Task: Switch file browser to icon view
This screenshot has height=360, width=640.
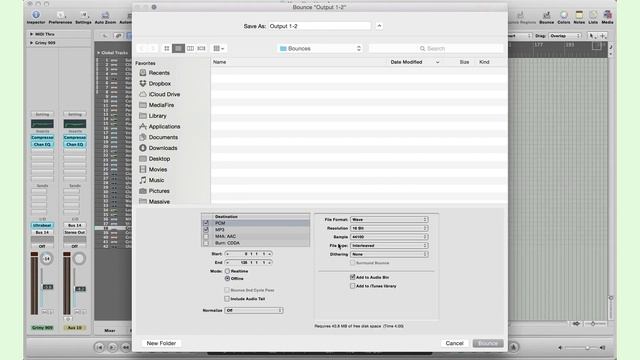Action: [167, 49]
